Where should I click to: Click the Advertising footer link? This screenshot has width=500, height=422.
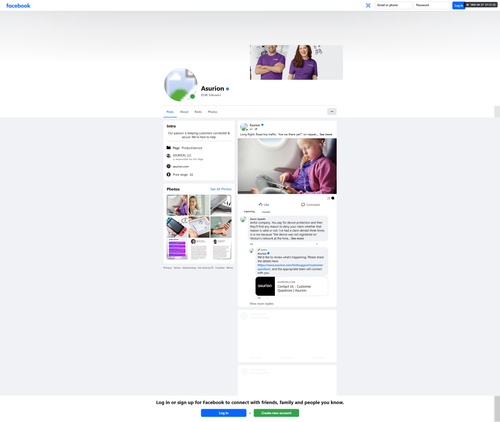tap(189, 268)
